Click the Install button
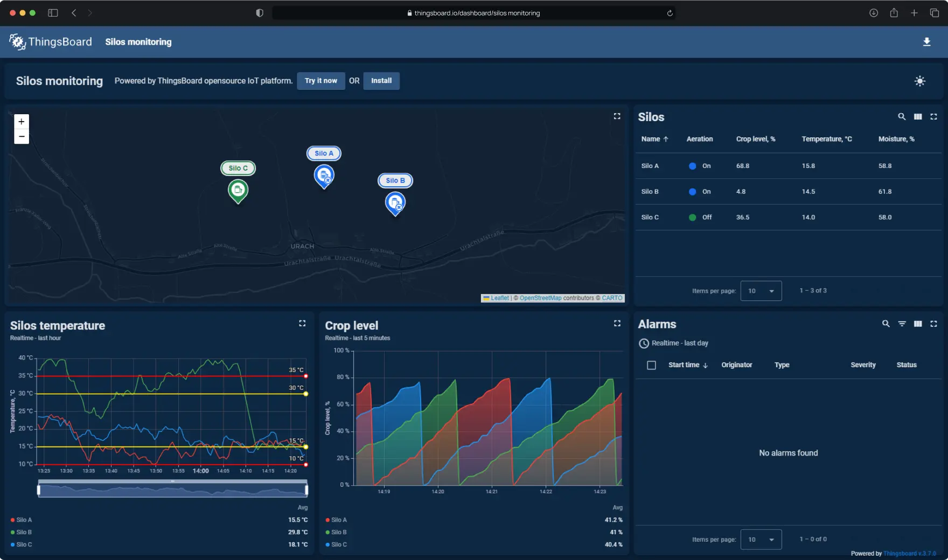 381,81
